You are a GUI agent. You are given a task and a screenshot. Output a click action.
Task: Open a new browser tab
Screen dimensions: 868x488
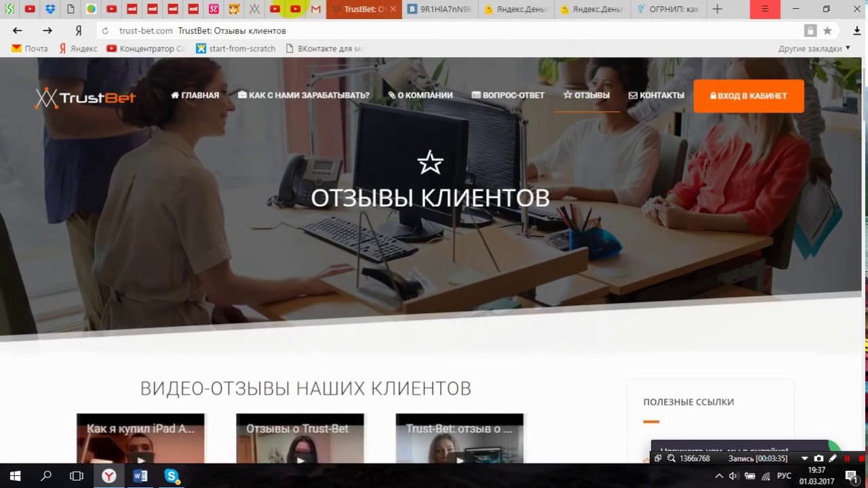[x=717, y=9]
